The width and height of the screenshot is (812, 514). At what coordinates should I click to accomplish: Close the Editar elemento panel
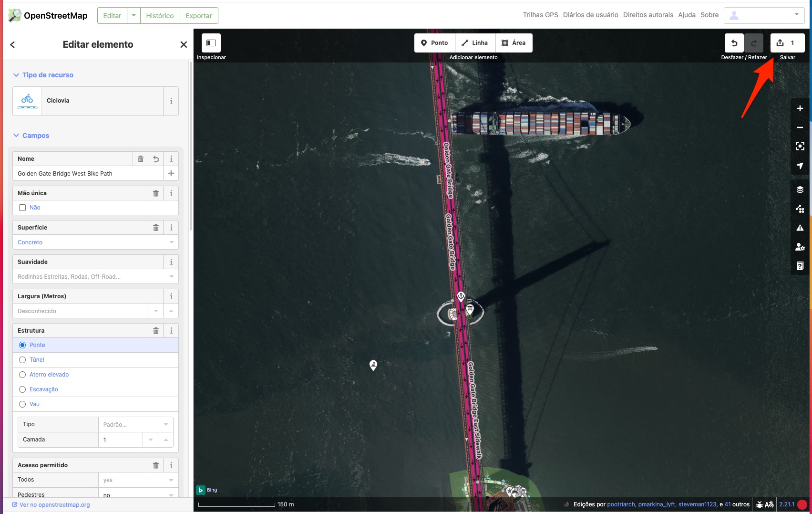pos(184,44)
